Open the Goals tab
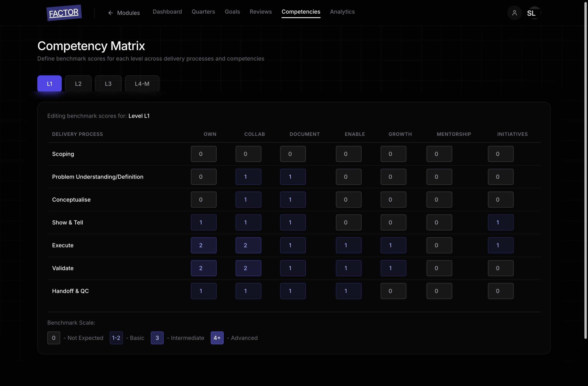The image size is (588, 386). (x=232, y=12)
